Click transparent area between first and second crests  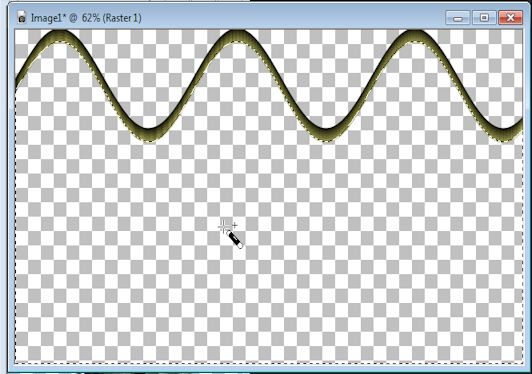point(148,68)
